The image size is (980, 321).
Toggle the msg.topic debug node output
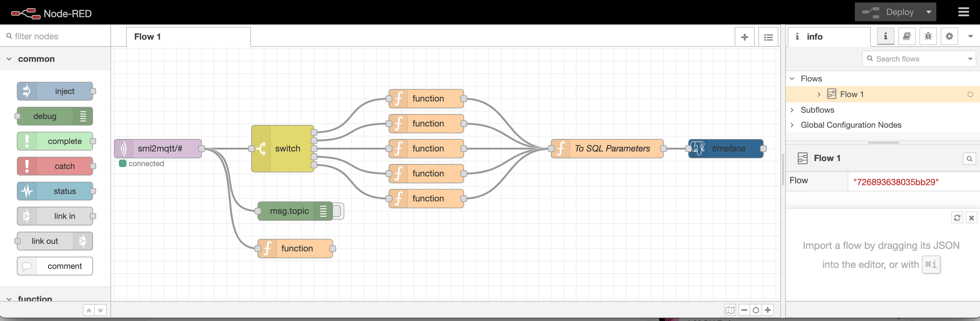[338, 211]
